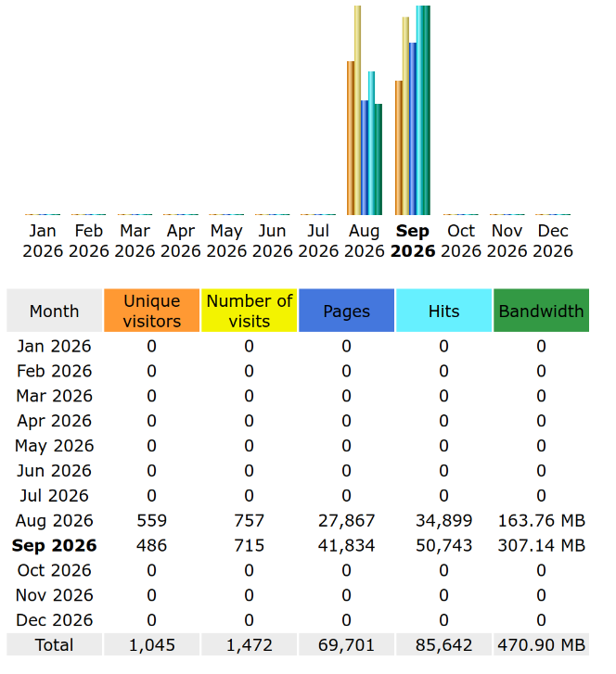The width and height of the screenshot is (616, 674).
Task: Click the Dec 2026 chart axis label
Action: pyautogui.click(x=553, y=241)
